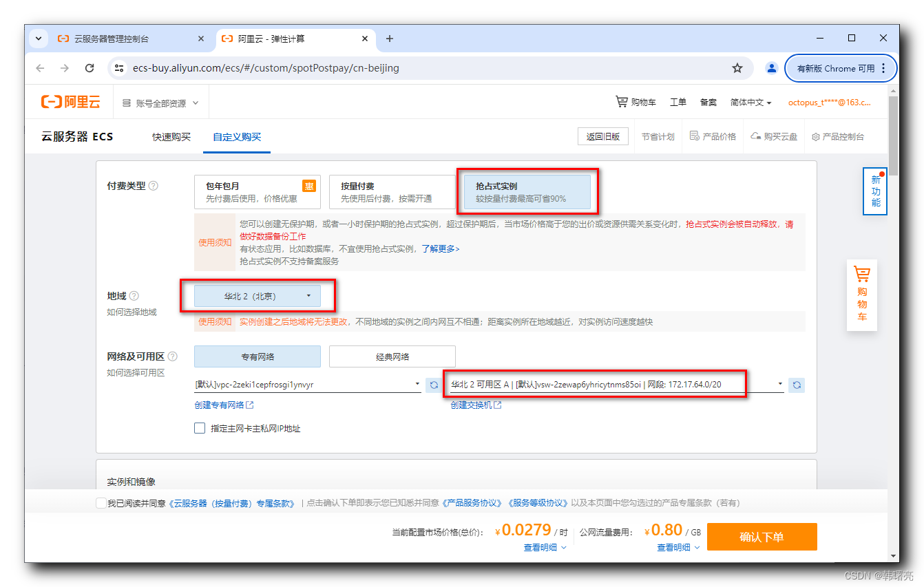
Task: Check the agreement checkbox at bottom left
Action: click(101, 502)
